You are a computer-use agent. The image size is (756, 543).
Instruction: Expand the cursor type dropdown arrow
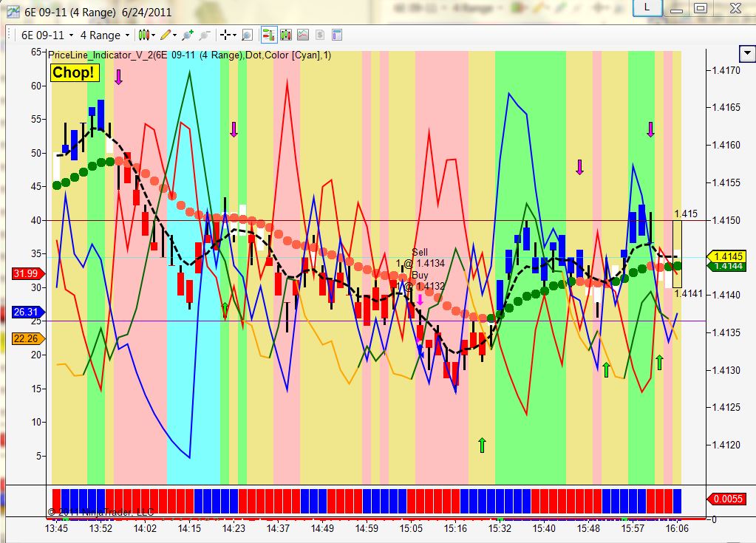(234, 35)
